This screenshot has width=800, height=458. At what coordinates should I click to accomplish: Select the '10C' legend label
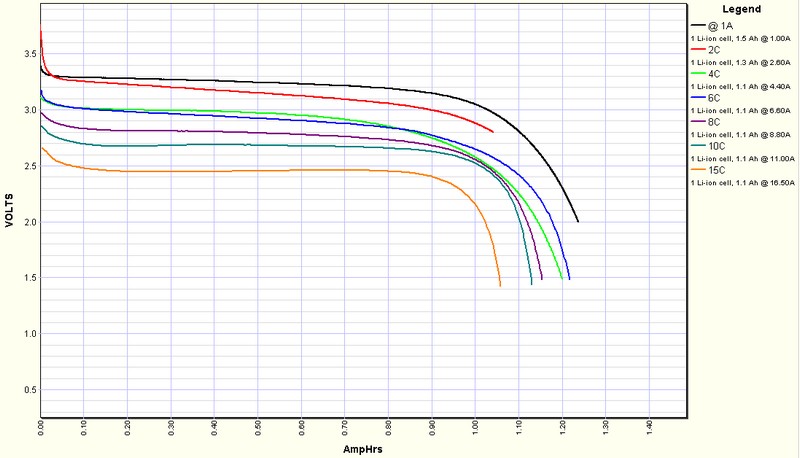717,146
